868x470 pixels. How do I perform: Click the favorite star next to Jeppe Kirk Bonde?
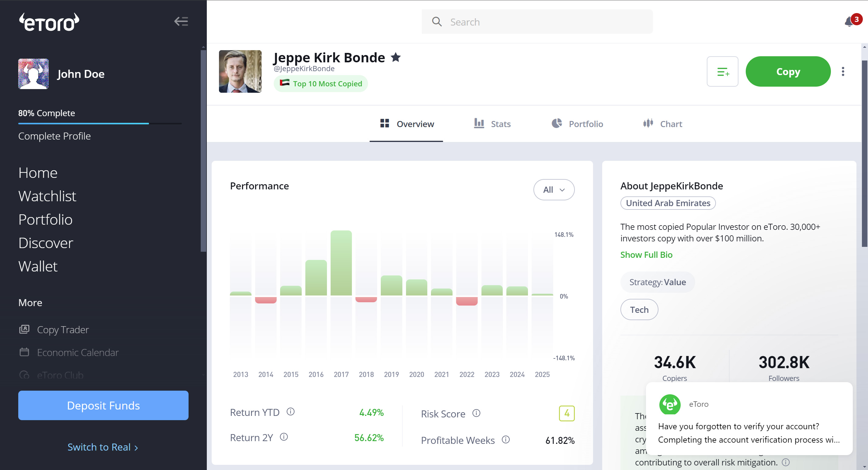click(x=396, y=58)
